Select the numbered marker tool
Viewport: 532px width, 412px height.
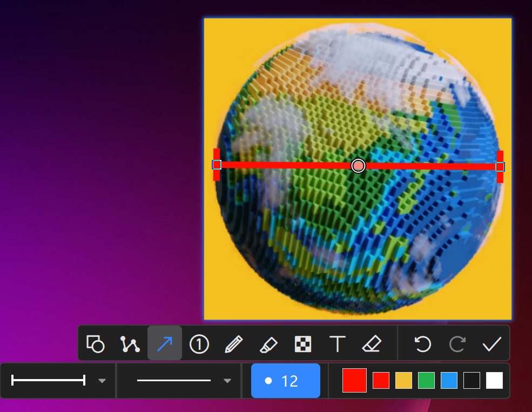[199, 343]
